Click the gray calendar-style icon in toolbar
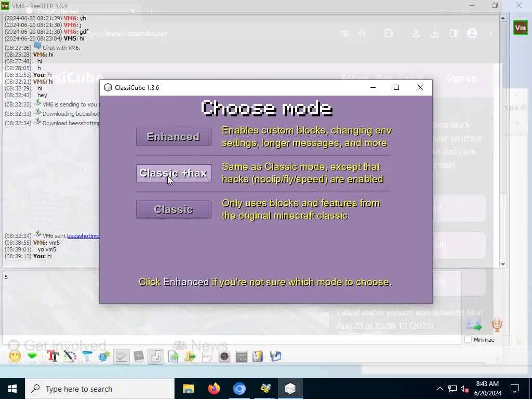532x399 pixels. pyautogui.click(x=241, y=356)
